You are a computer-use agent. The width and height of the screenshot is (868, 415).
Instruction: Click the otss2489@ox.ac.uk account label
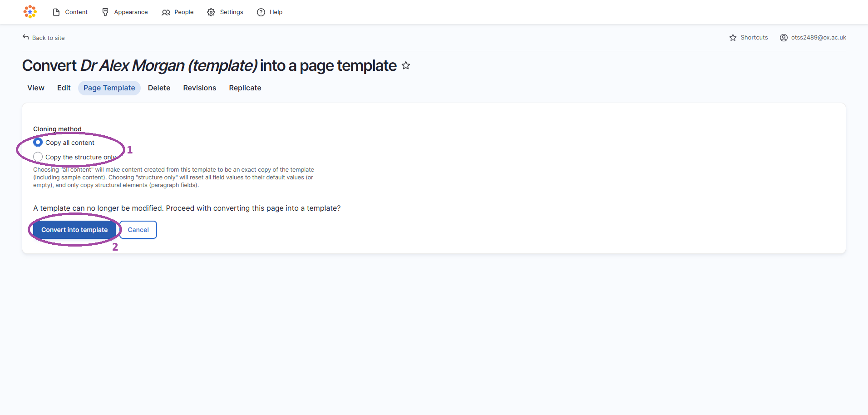(819, 37)
